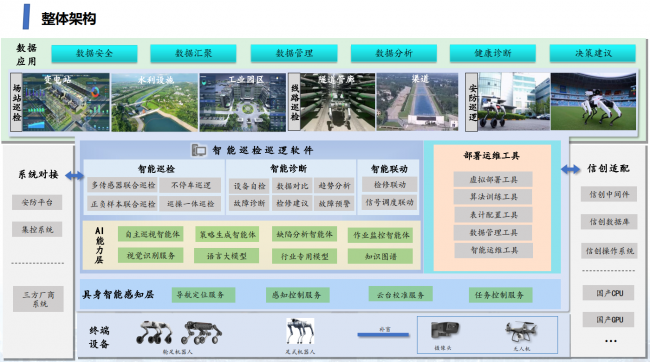The image size is (650, 362).
Task: Open the 水利设施 thumbnail
Action: click(155, 102)
